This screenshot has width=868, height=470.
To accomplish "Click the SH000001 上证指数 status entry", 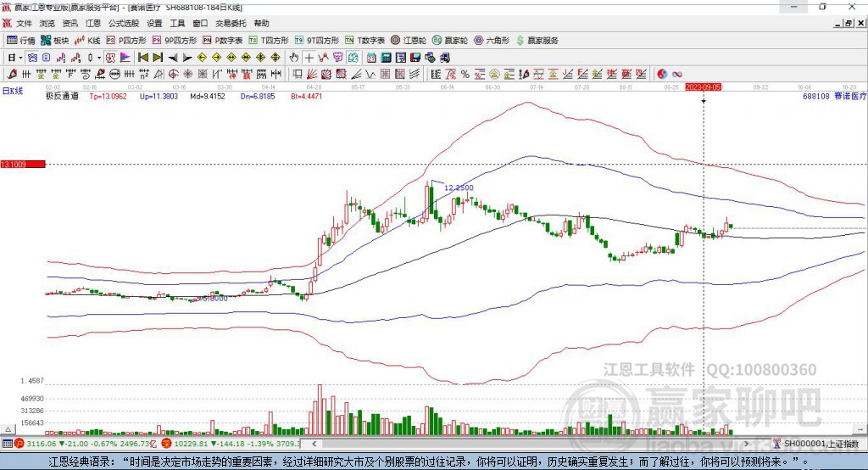I will pyautogui.click(x=821, y=444).
